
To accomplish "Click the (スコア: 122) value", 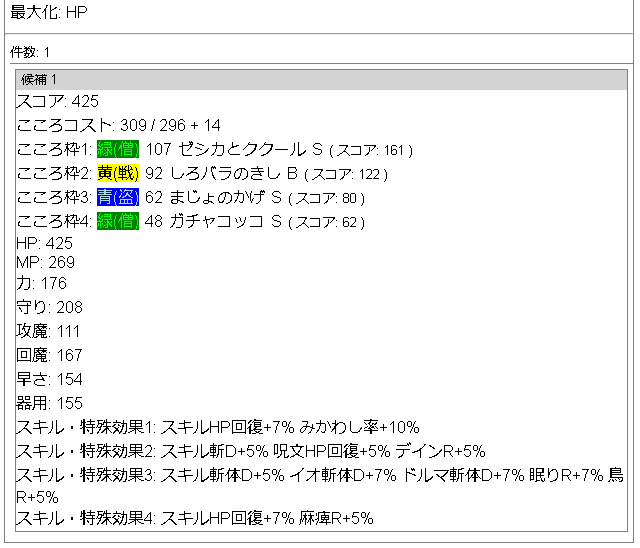I will point(346,175).
